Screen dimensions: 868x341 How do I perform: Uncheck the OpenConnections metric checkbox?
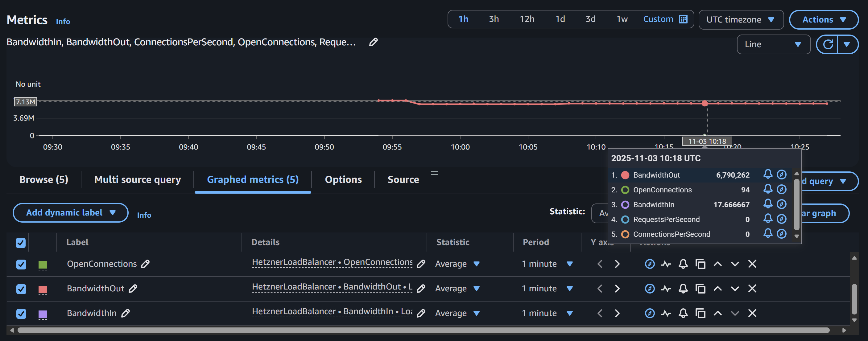coord(21,265)
